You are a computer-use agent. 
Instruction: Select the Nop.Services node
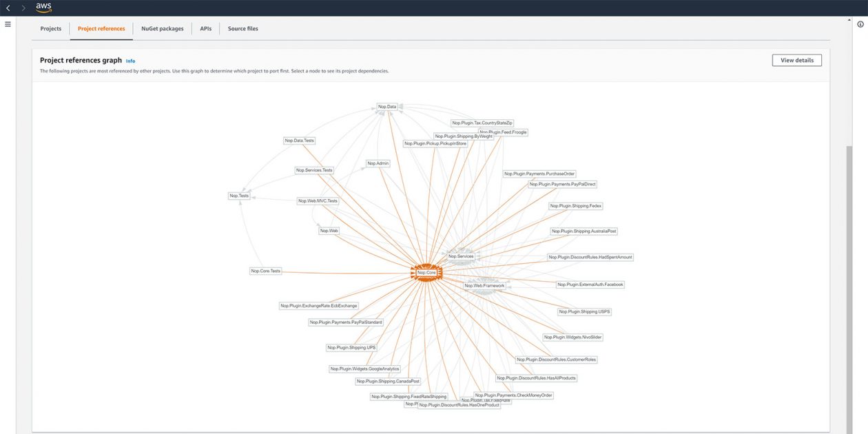460,256
